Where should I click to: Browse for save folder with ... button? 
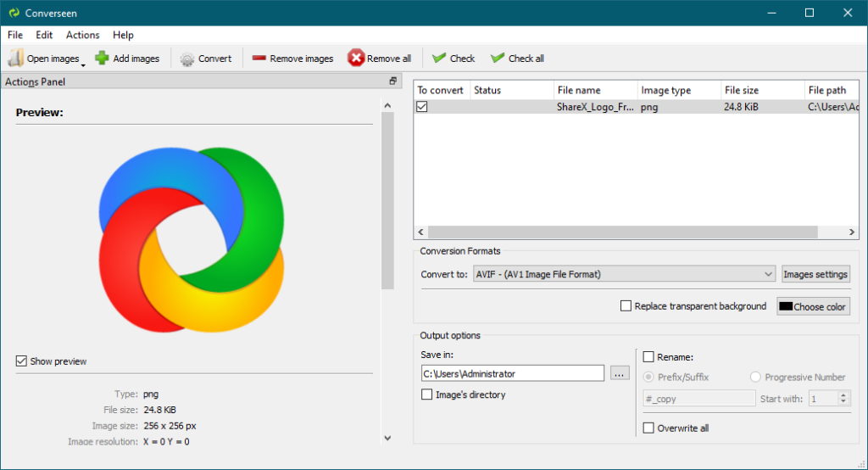(620, 373)
